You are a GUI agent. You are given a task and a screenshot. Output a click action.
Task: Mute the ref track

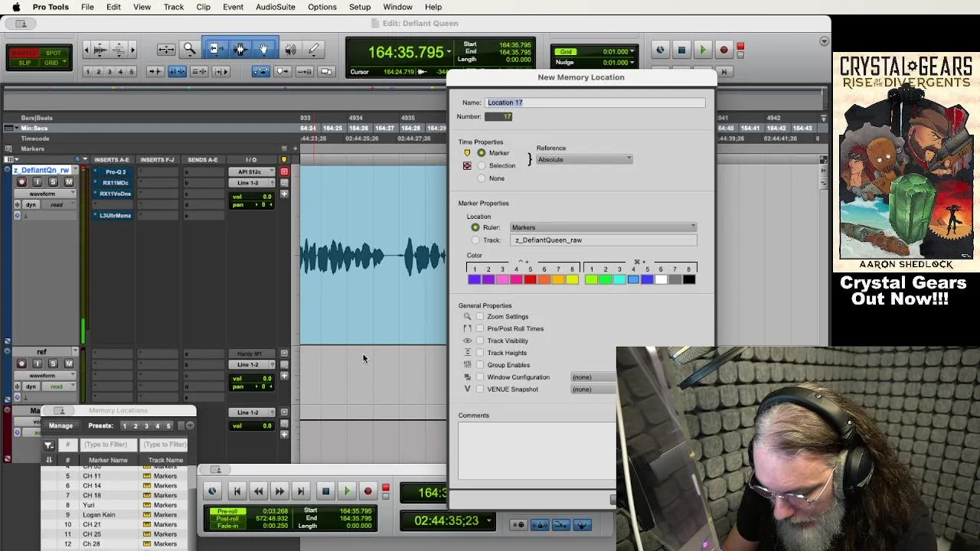(x=68, y=364)
